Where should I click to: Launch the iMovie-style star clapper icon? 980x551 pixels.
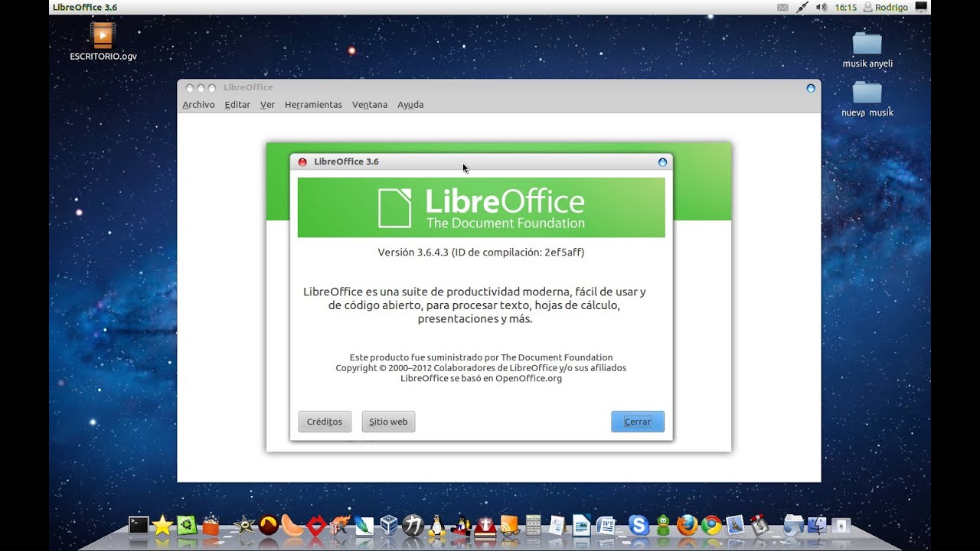244,525
